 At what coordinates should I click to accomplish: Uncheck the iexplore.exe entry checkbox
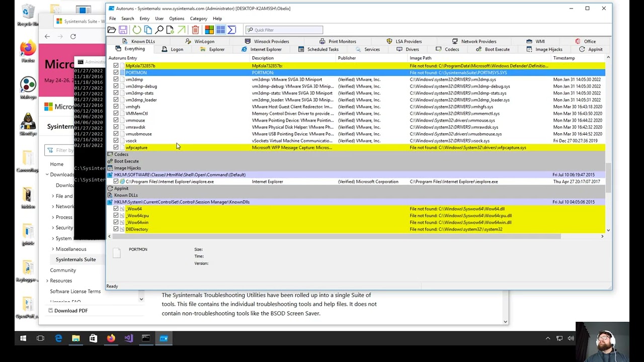(116, 182)
